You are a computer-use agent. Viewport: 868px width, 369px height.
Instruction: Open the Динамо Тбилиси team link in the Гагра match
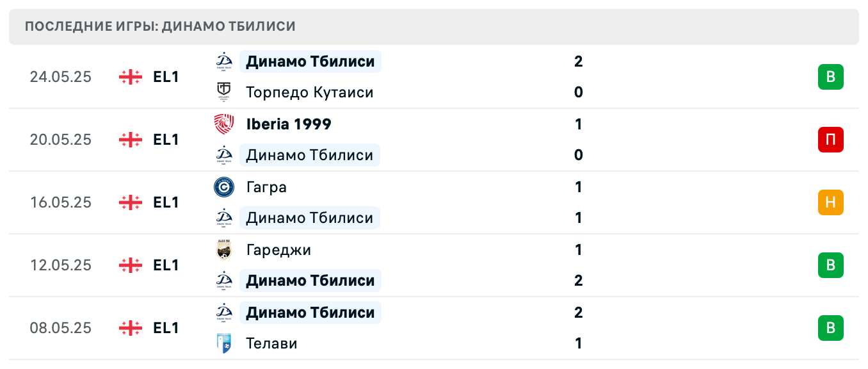[310, 217]
